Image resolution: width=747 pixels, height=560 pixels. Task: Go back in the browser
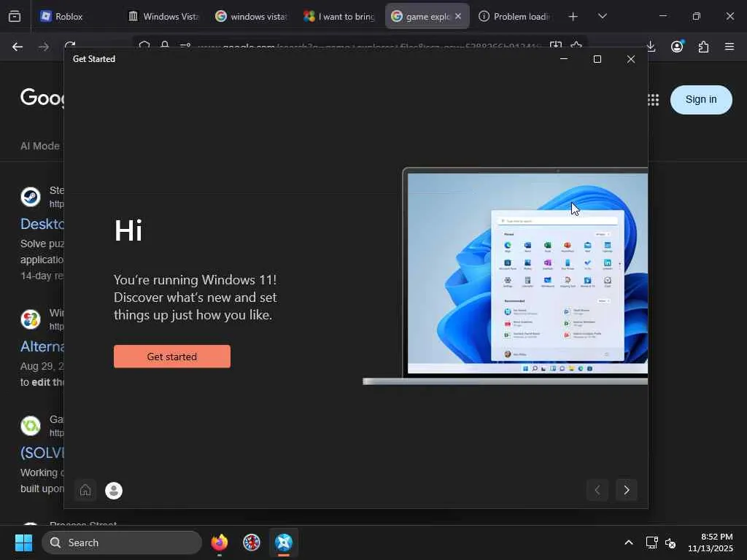click(18, 47)
